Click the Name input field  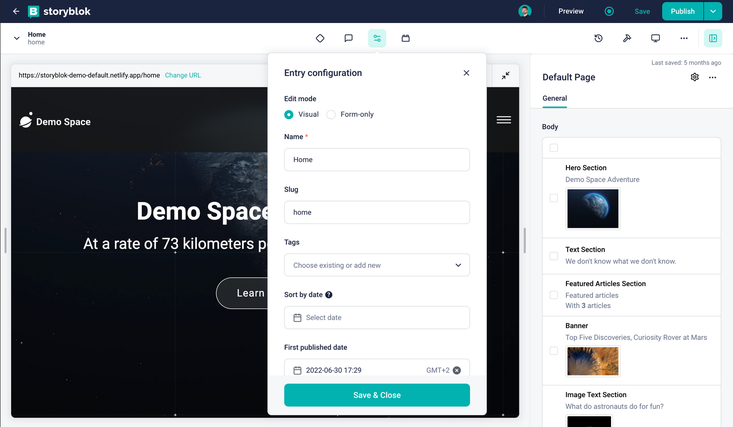[x=377, y=159]
